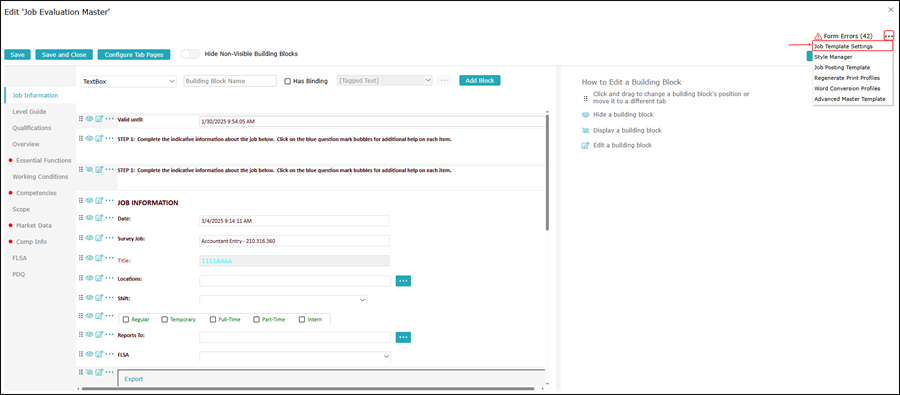
Task: Click the Add Block button
Action: coord(480,80)
